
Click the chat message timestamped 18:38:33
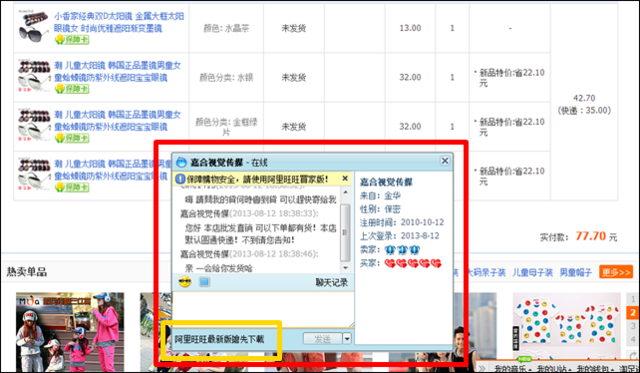coord(260,233)
